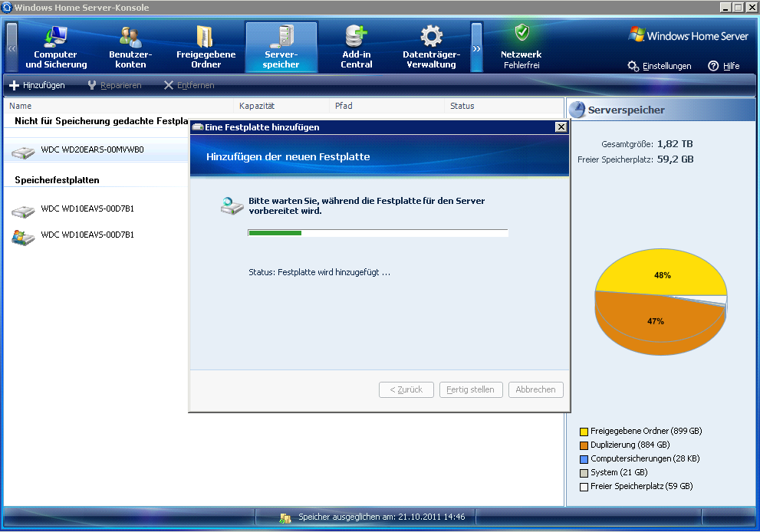The width and height of the screenshot is (760, 532).
Task: Select the Serverspeicher tab
Action: click(281, 47)
